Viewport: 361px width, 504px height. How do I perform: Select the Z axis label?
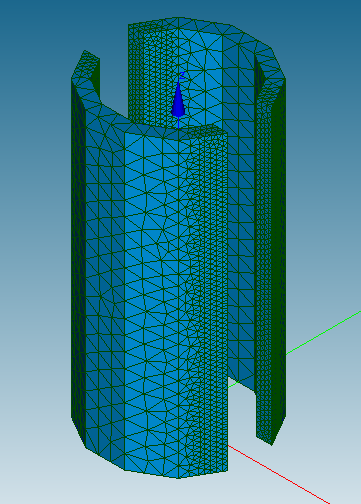182,76
